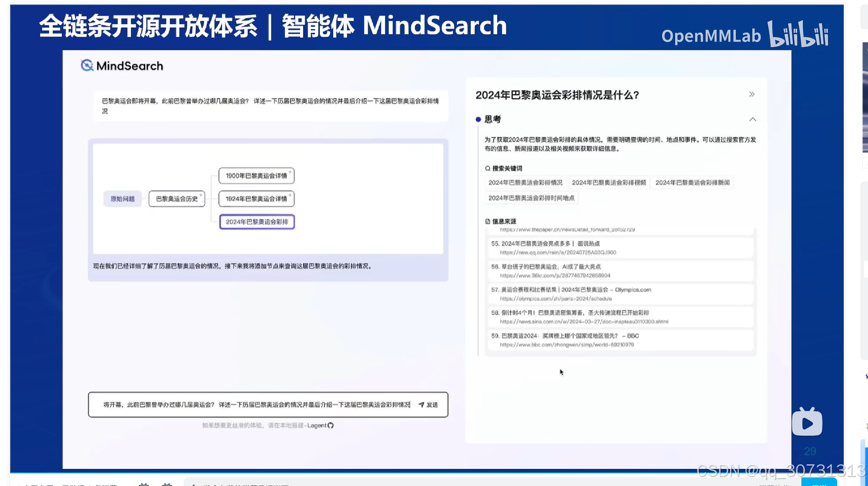Select the 1924年巴黎奥运会详情 node

pyautogui.click(x=256, y=199)
